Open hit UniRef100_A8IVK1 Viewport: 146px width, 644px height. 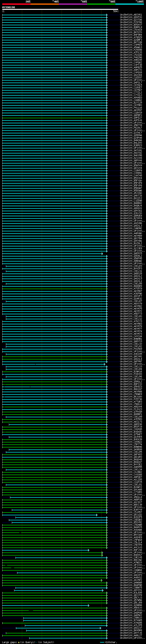click(131, 15)
